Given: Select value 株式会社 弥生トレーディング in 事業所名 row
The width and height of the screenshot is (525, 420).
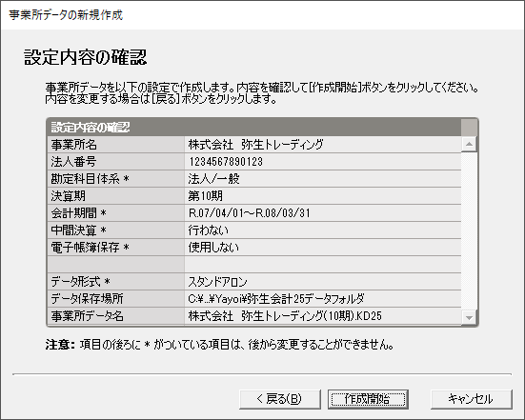Looking at the screenshot, I should click(255, 145).
